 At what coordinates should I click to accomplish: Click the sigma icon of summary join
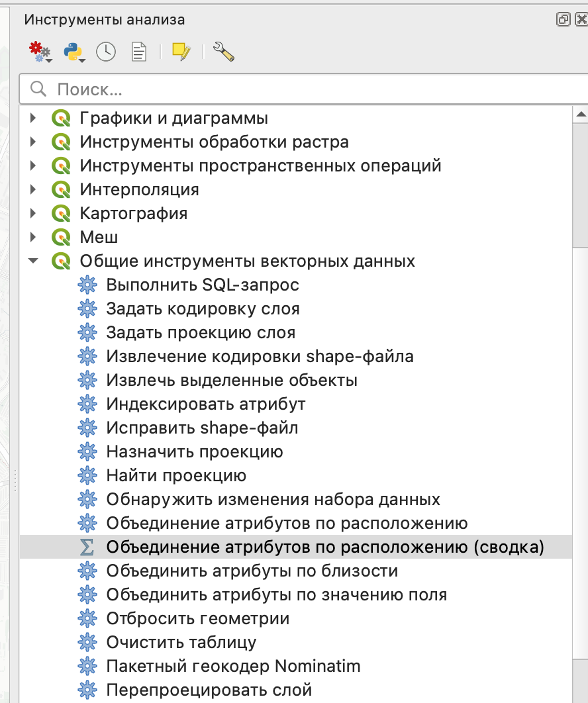tap(87, 547)
